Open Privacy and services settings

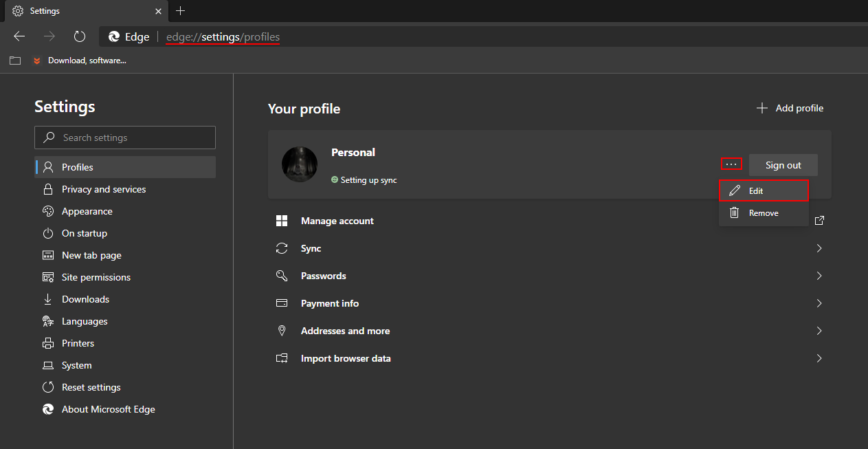(x=125, y=189)
